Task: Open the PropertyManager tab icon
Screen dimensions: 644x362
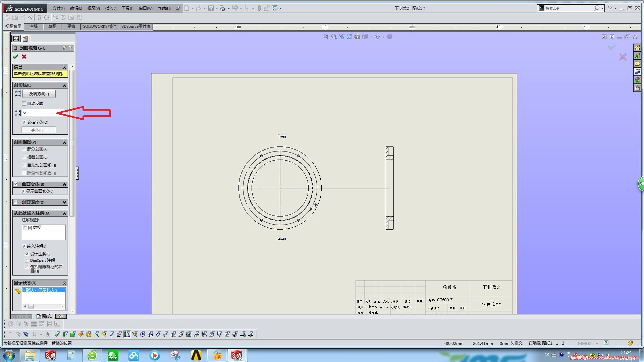Action: pyautogui.click(x=25, y=39)
